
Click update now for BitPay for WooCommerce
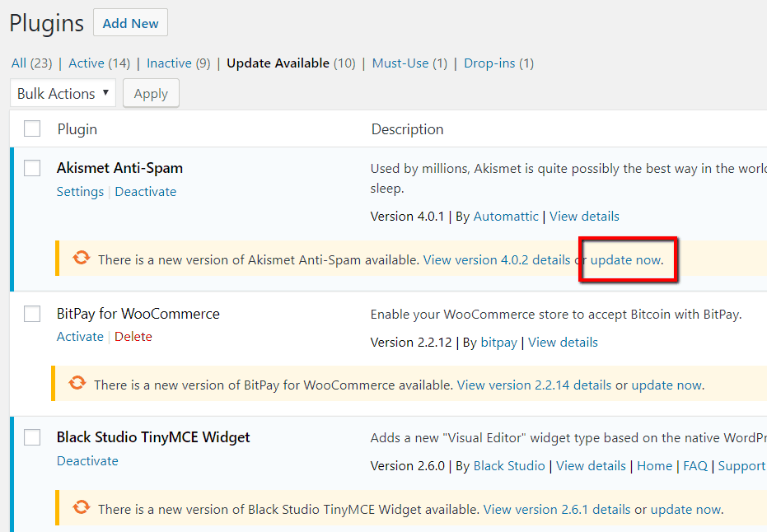point(666,385)
